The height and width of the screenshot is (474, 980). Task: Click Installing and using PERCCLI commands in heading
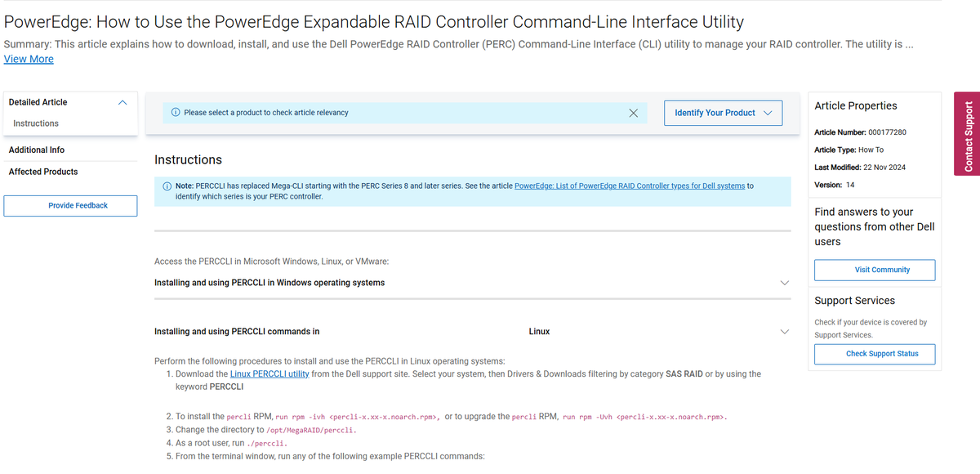(x=237, y=332)
